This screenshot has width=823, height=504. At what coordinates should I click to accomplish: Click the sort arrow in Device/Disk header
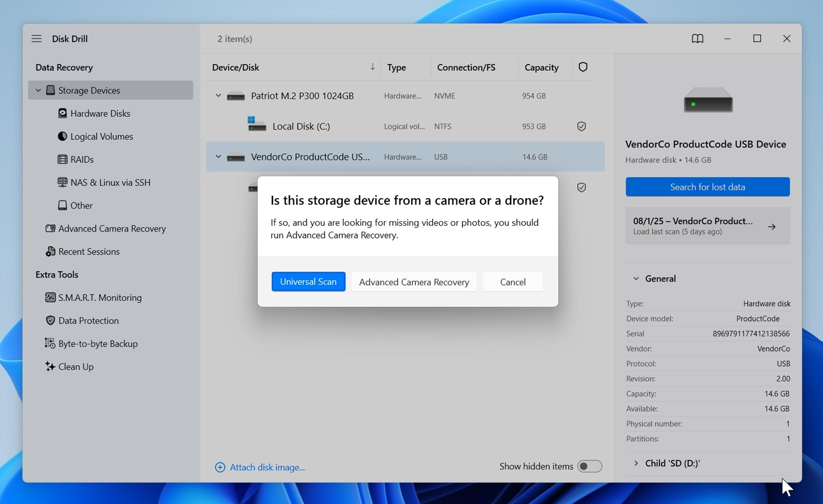(372, 67)
